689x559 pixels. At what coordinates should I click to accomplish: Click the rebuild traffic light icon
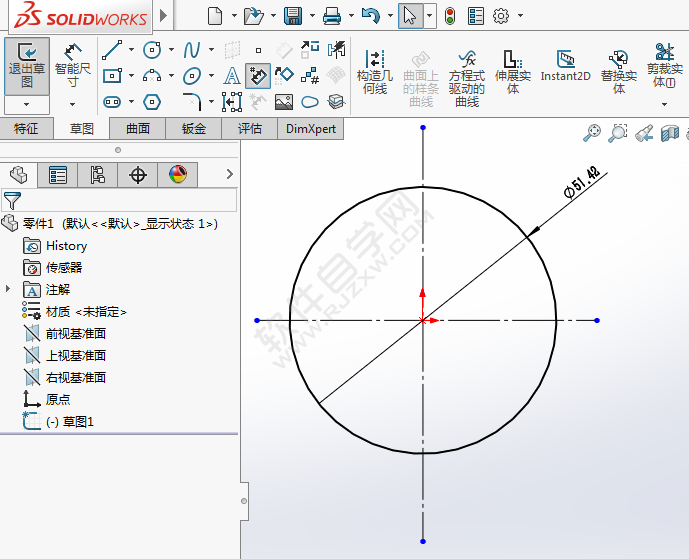[x=450, y=16]
